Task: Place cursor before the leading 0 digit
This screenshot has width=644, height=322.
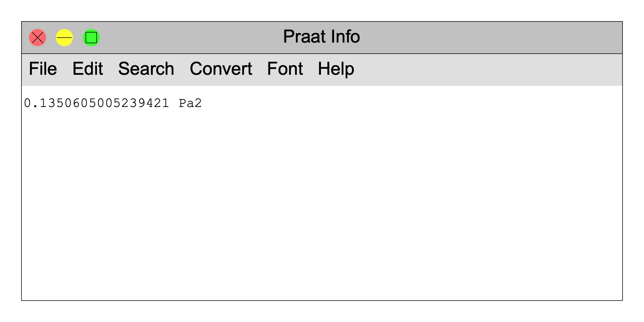Action: [24, 103]
